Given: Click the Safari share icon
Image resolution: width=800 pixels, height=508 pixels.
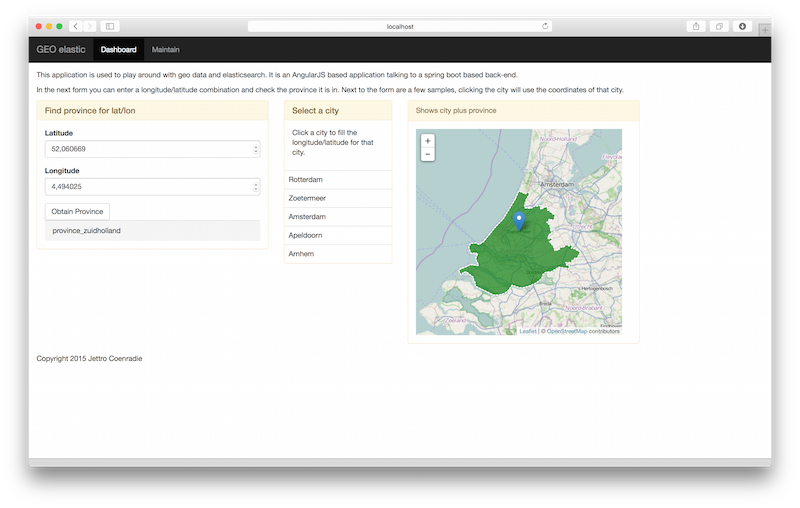Looking at the screenshot, I should tap(695, 26).
